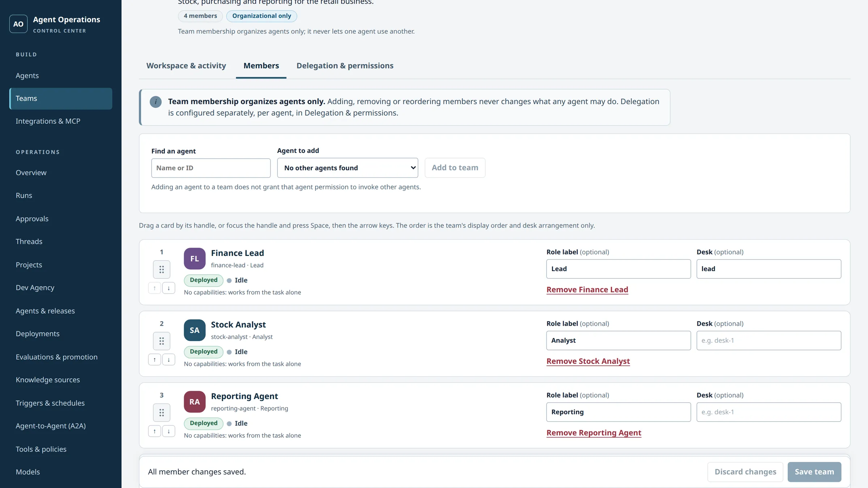Go to Approvals in sidebar
This screenshot has height=488, width=868.
(61, 219)
